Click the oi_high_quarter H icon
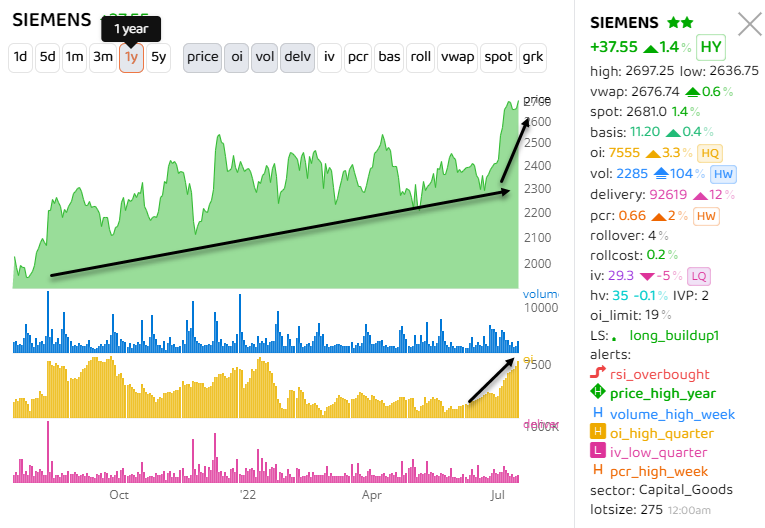This screenshot has height=528, width=765. 598,431
